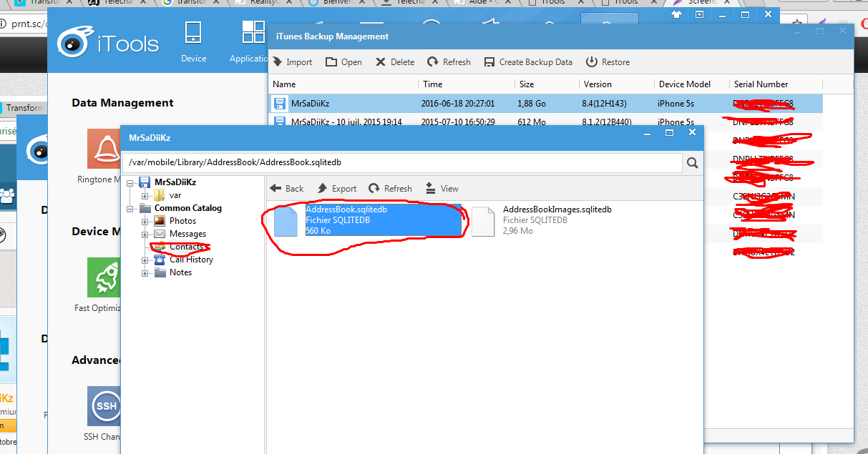Select Messages in the Common Catalog
868x454 pixels.
[x=187, y=234]
